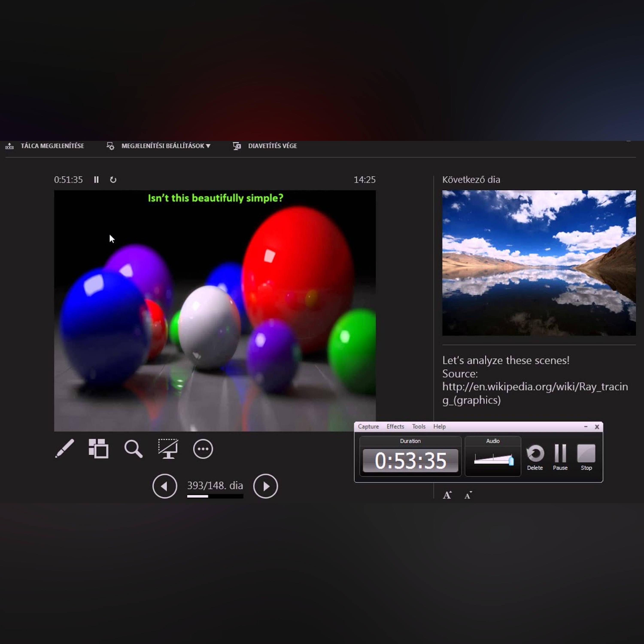Image resolution: width=644 pixels, height=644 pixels.
Task: Click the Következő dia label
Action: [x=471, y=180]
